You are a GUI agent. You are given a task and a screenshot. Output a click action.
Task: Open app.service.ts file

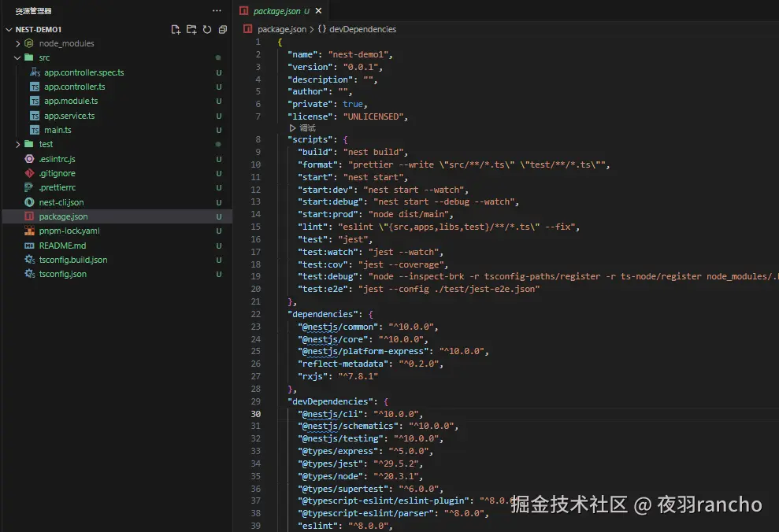[69, 116]
